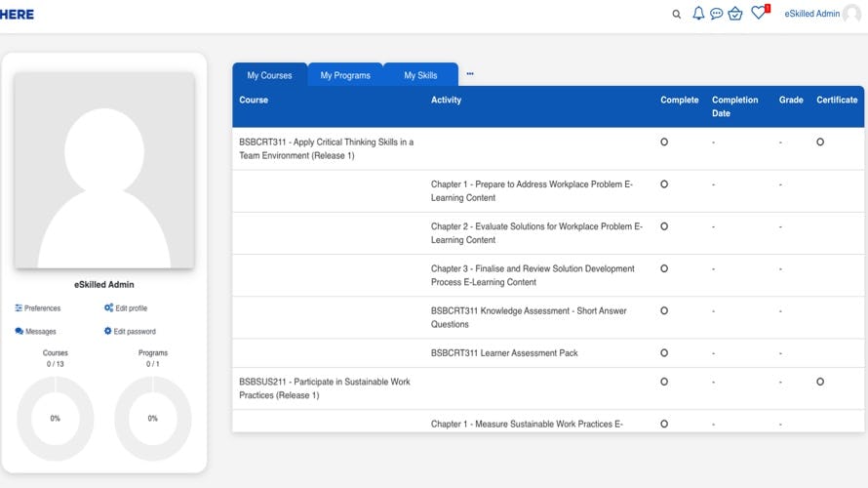Click the Preferences sliders icon
Viewport: 868px width, 488px height.
pos(19,308)
